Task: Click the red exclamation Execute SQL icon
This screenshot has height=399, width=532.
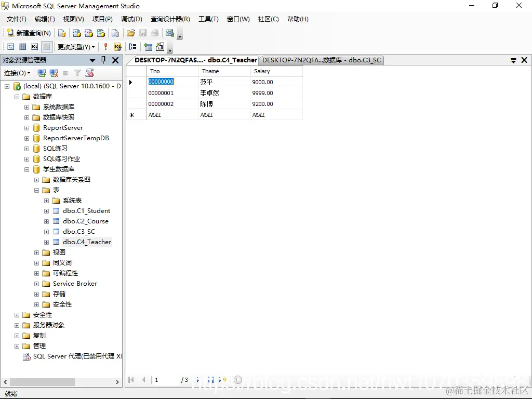Action: pos(105,46)
